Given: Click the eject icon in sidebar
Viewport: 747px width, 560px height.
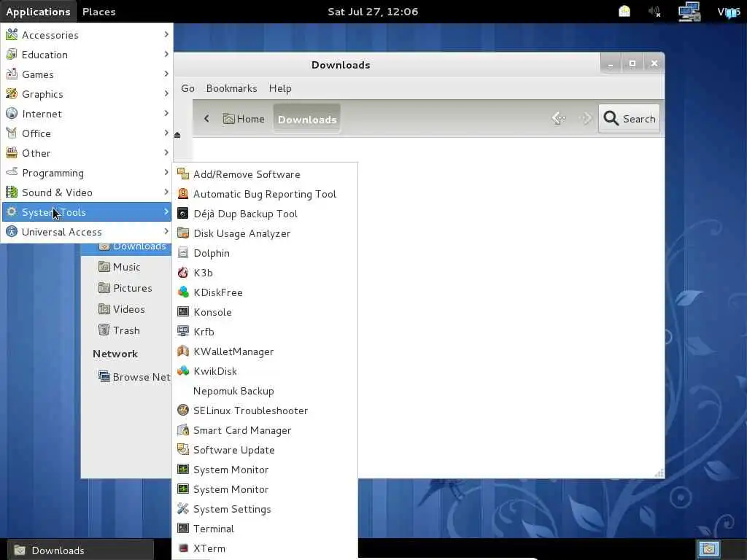Looking at the screenshot, I should click(x=177, y=135).
